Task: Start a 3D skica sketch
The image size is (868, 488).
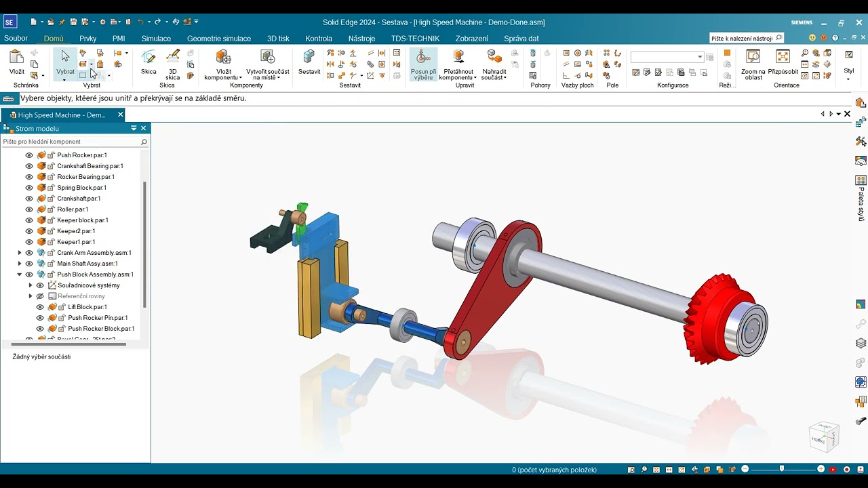Action: tap(173, 57)
